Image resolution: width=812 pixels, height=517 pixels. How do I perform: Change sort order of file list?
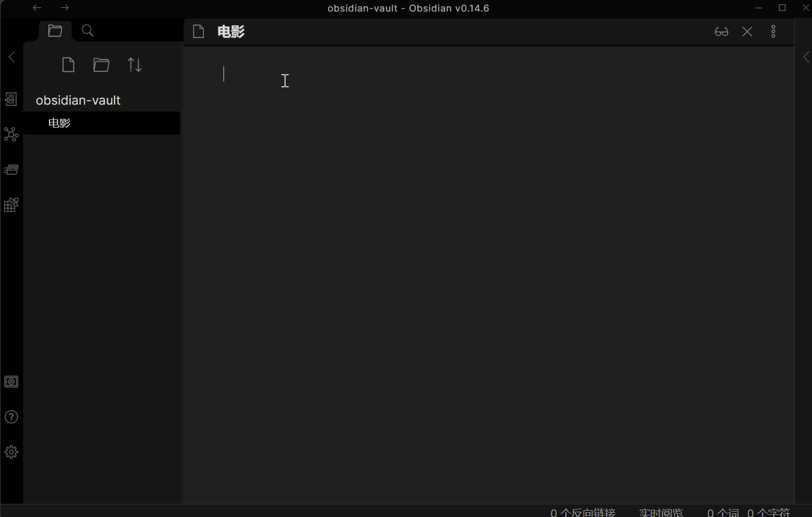tap(134, 64)
